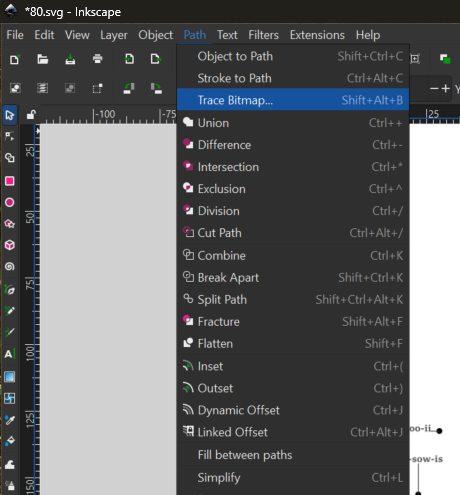This screenshot has height=495, width=460.
Task: Select the Selector arrow tool
Action: (x=10, y=115)
